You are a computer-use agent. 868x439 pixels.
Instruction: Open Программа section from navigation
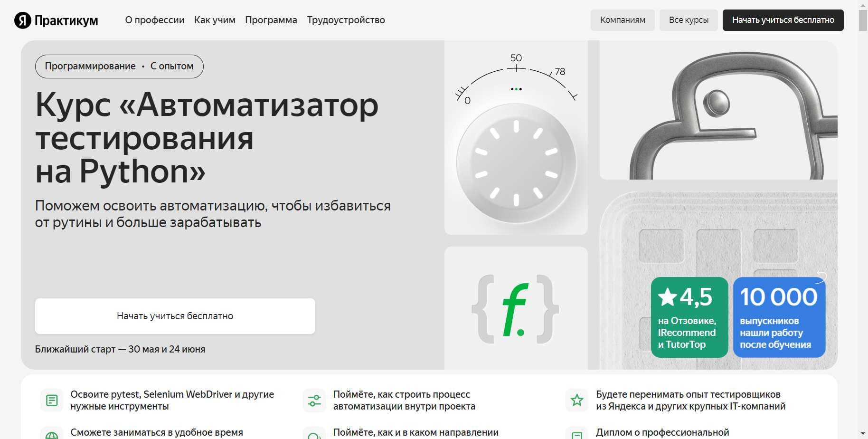tap(271, 20)
